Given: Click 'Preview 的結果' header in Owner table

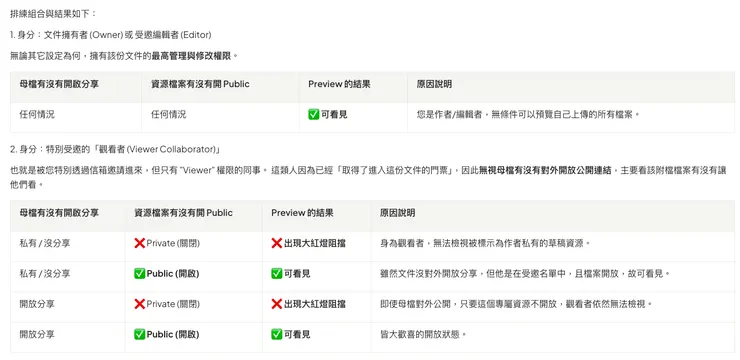Looking at the screenshot, I should 339,84.
